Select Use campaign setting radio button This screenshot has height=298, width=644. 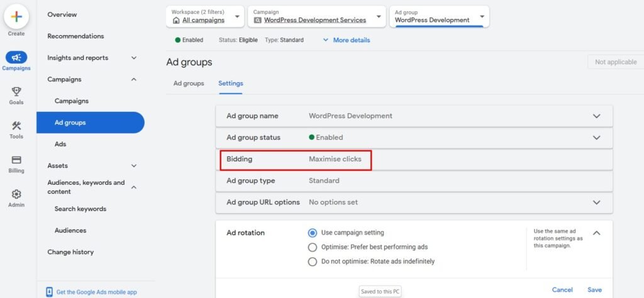[313, 233]
